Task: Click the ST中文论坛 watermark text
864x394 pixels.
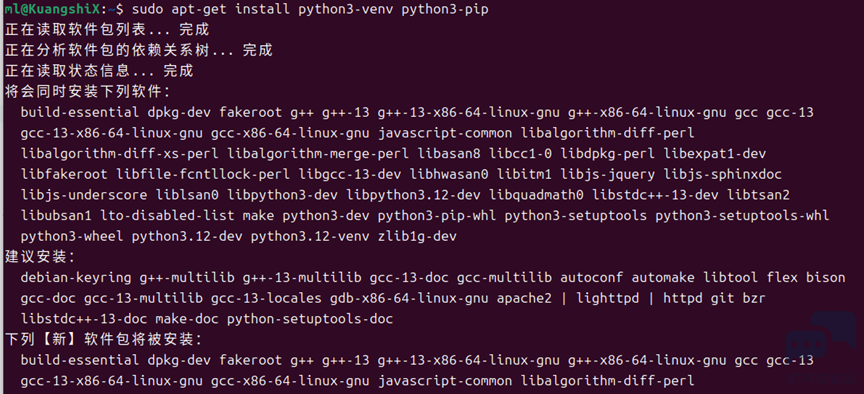Action: pyautogui.click(x=823, y=379)
